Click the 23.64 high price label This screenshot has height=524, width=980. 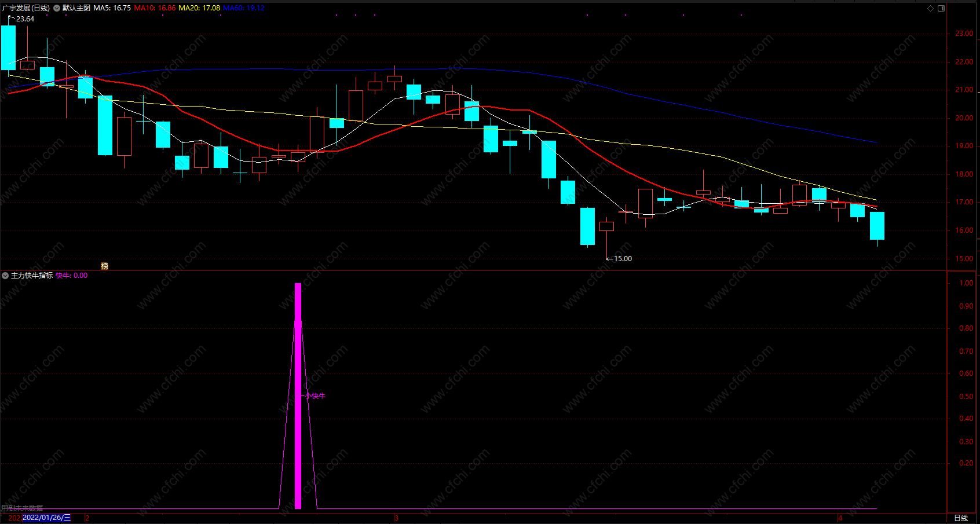pos(25,19)
